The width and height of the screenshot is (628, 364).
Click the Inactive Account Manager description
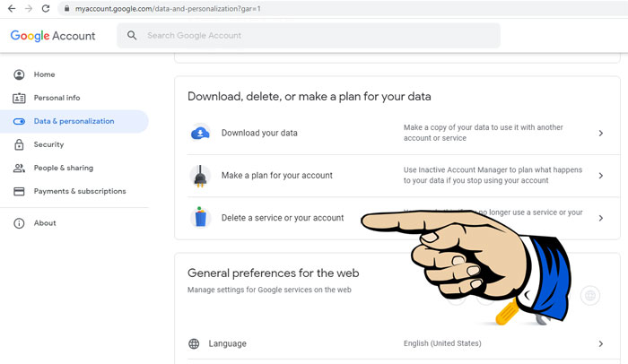pyautogui.click(x=493, y=175)
